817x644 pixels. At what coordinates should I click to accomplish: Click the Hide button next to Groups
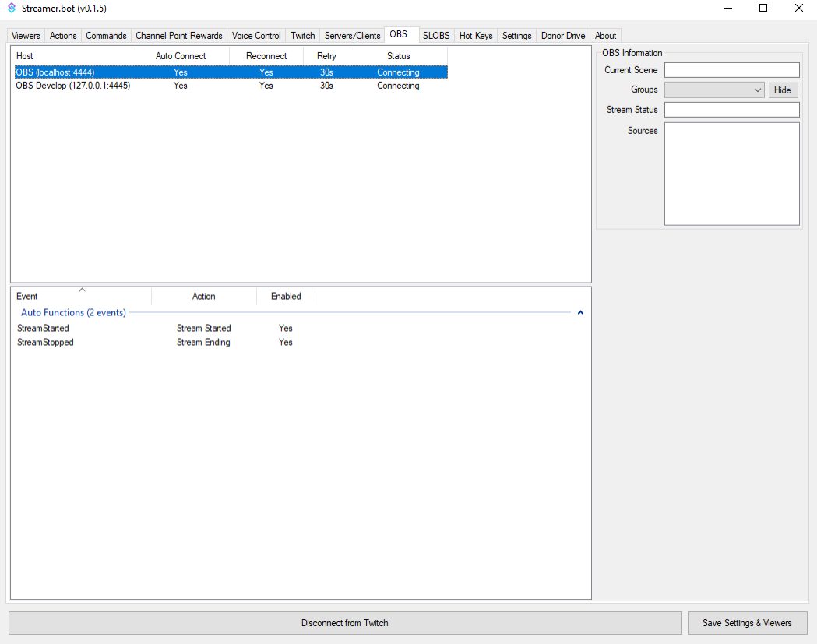tap(783, 90)
